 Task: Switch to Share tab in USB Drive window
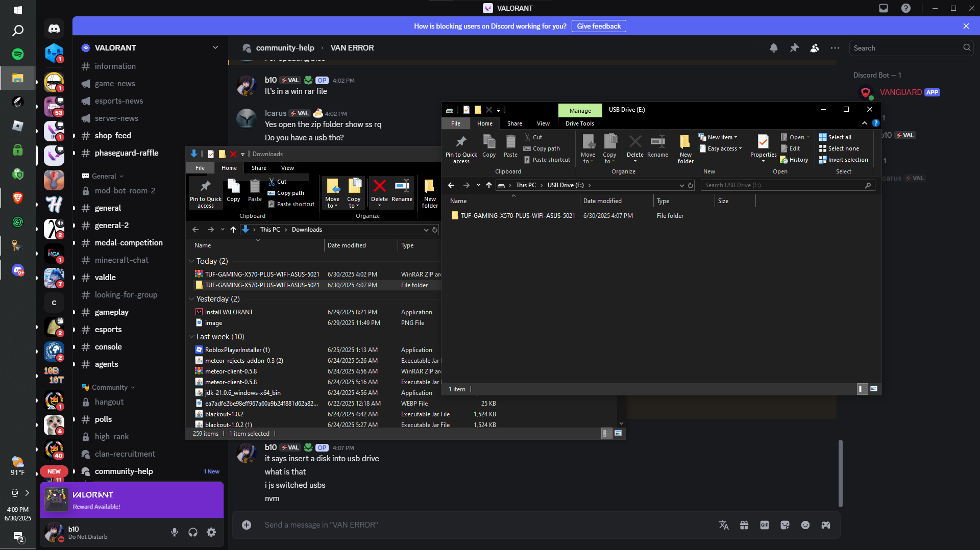514,123
